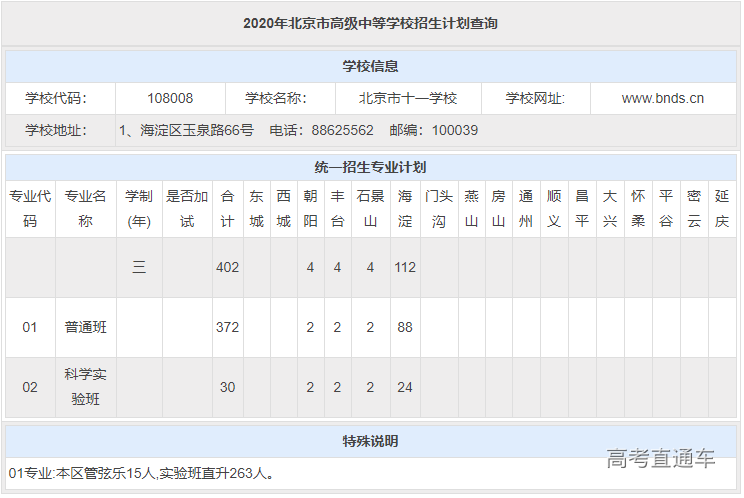Screen dimensions: 744x498
Task: Click the 海淀 quota value 112
Action: [405, 267]
